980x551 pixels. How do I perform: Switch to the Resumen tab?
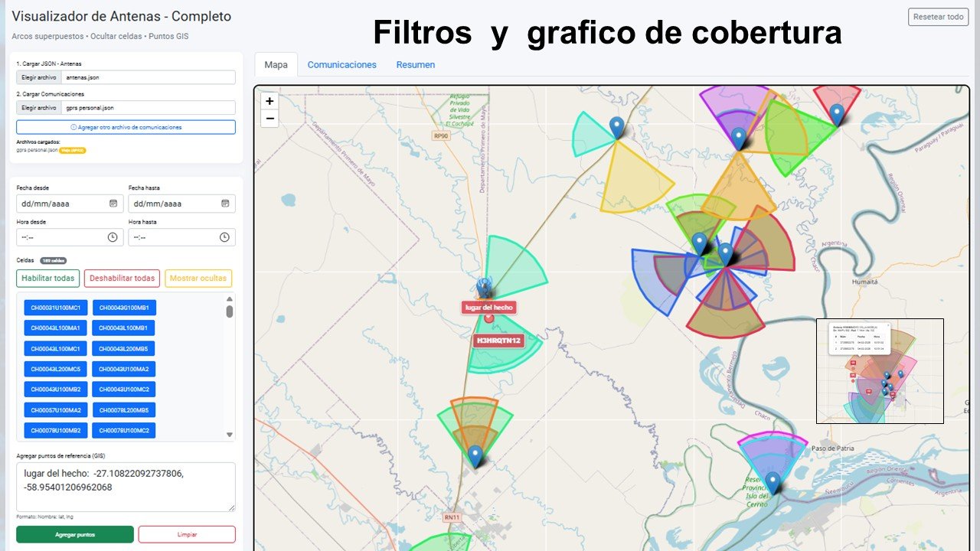click(x=416, y=65)
